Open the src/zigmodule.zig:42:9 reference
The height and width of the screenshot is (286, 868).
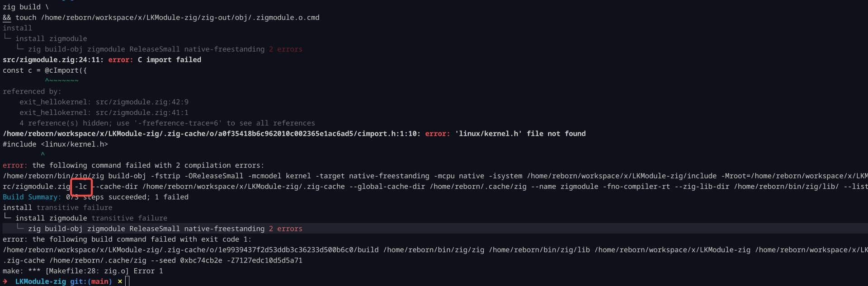click(x=142, y=102)
